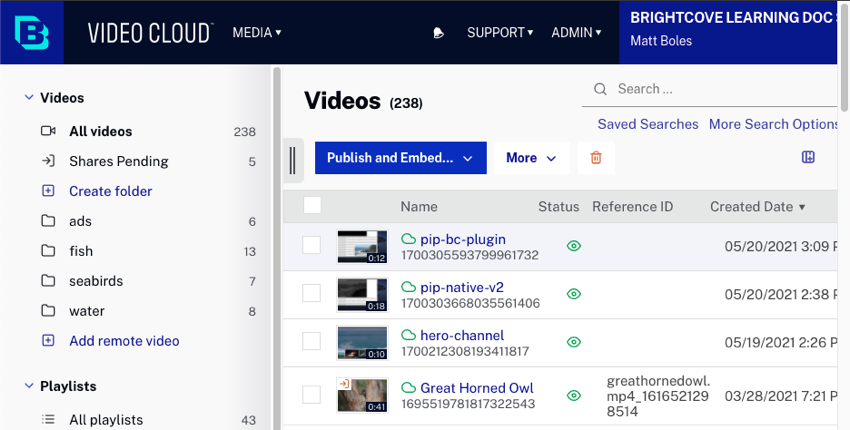
Task: Click the Add remote video plus icon
Action: 48,341
